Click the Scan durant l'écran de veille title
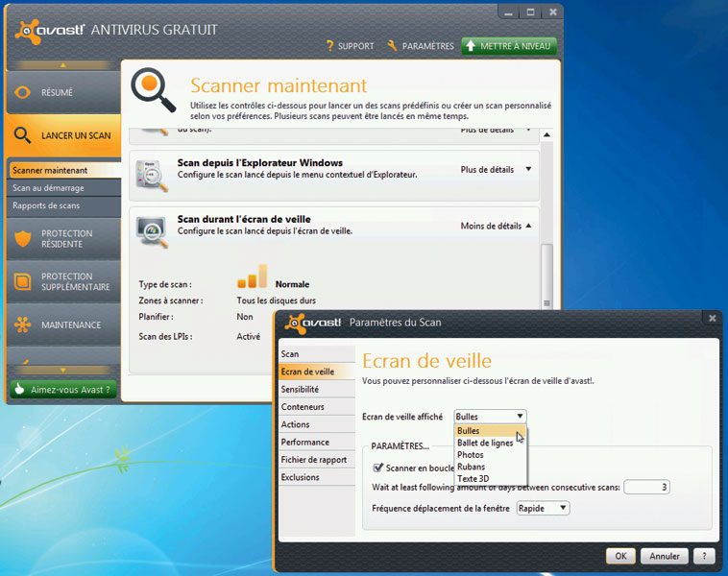The image size is (728, 576). tap(244, 219)
